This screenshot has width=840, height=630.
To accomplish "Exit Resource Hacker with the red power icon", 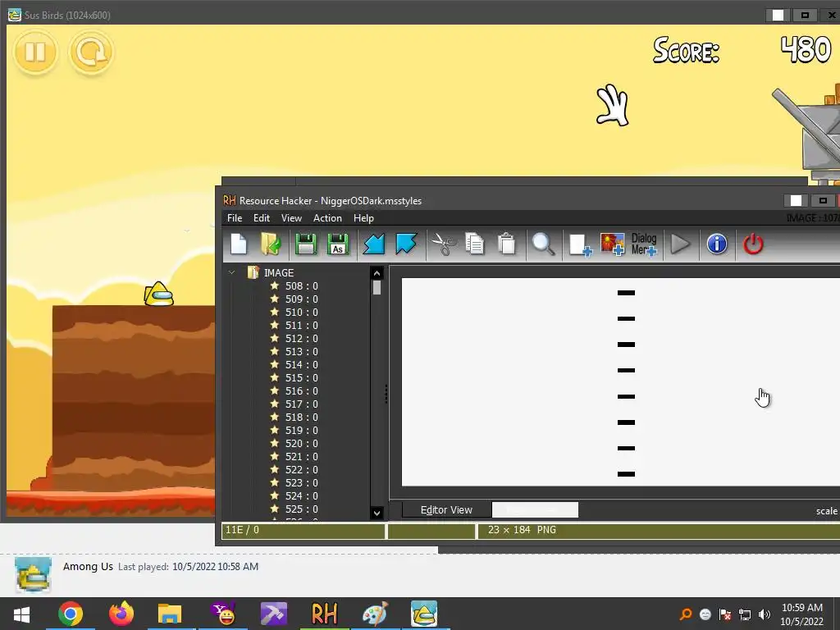I will [x=753, y=244].
